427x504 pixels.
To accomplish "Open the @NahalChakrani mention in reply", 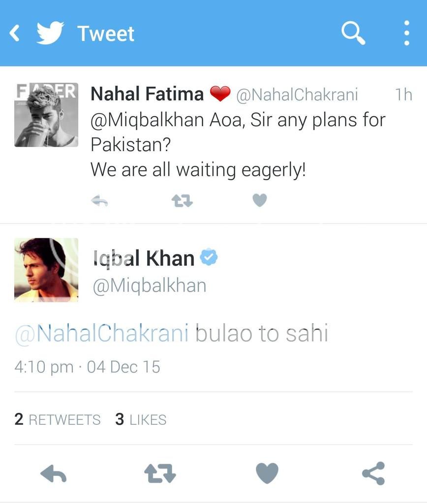I will [102, 333].
